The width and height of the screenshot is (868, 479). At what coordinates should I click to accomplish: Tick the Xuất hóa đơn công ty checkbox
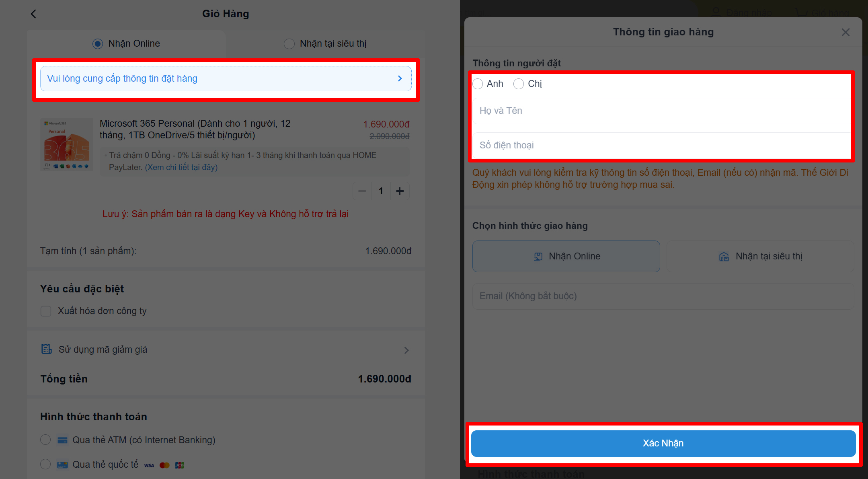46,311
